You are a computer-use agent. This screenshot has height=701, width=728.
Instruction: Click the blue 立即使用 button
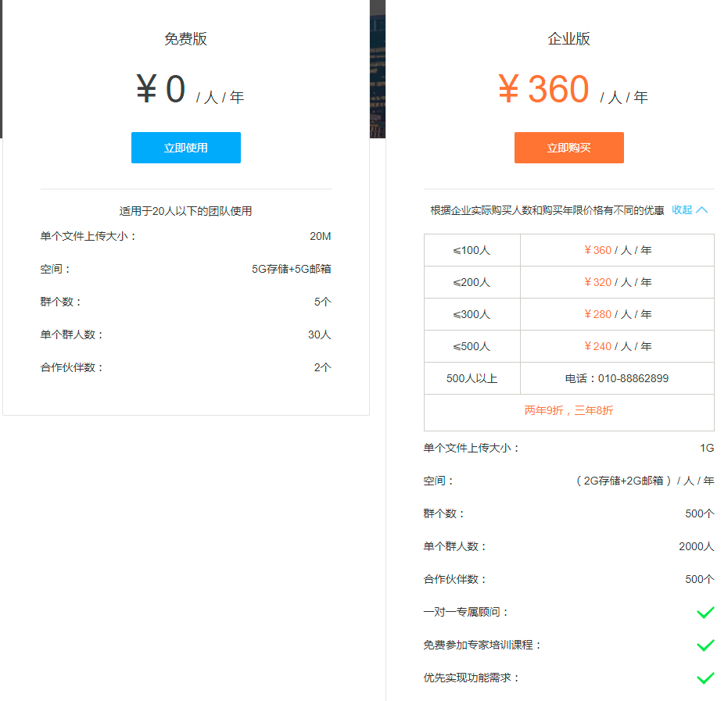[x=186, y=148]
